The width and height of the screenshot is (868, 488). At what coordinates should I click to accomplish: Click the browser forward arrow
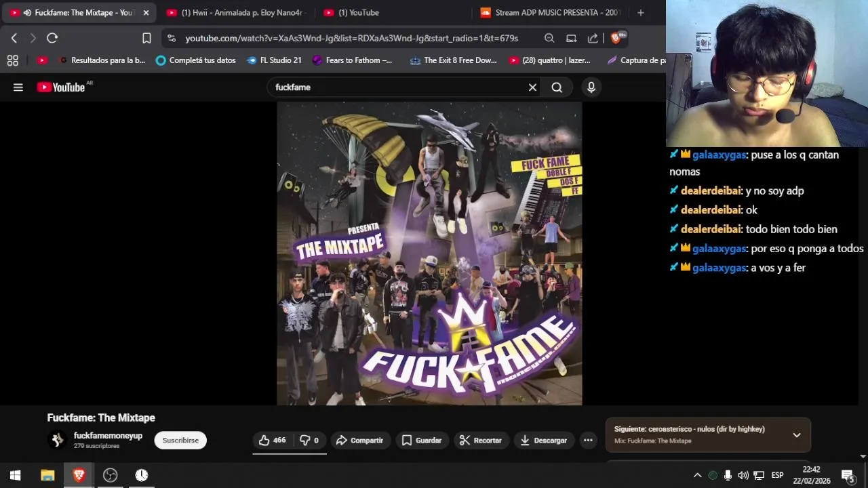pos(33,38)
